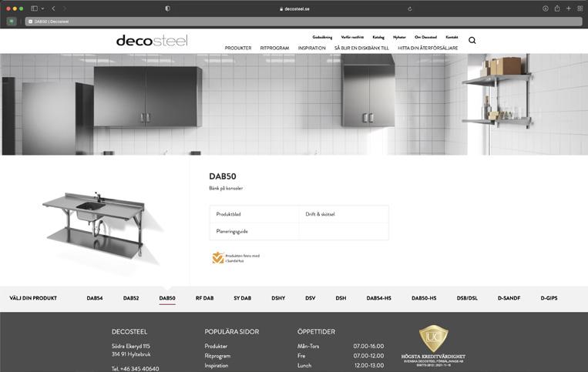Click the DAB50 product heading
588x372 pixels.
[223, 176]
